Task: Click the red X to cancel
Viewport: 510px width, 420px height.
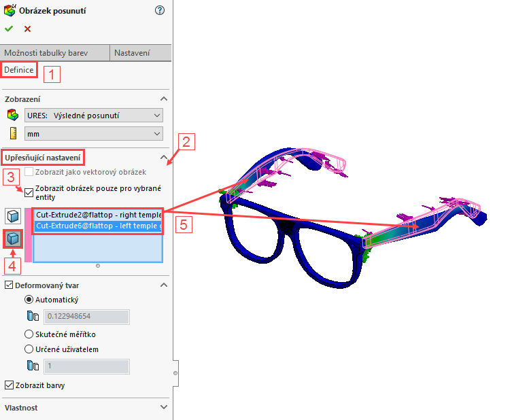Action: [x=28, y=29]
